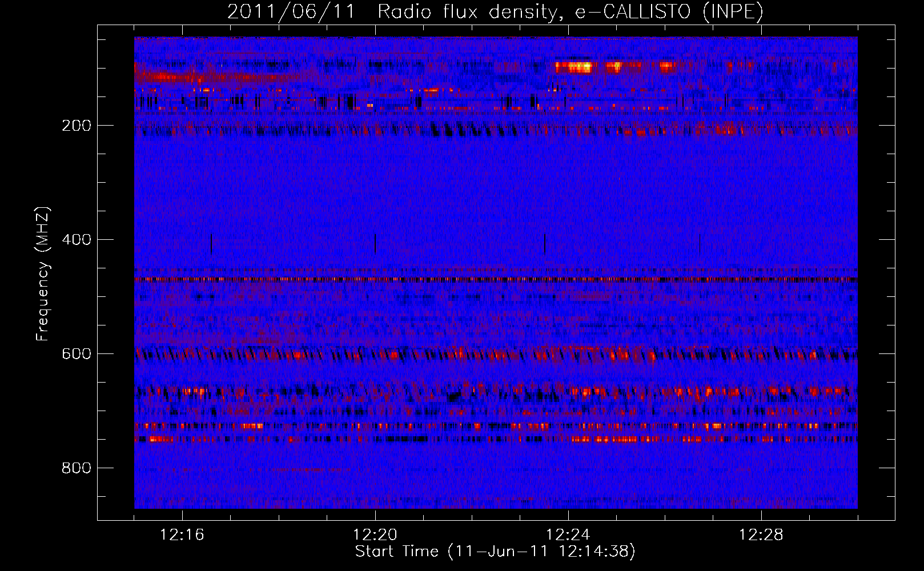Click the 12:20 time tick label
The height and width of the screenshot is (571, 924).
pyautogui.click(x=375, y=535)
